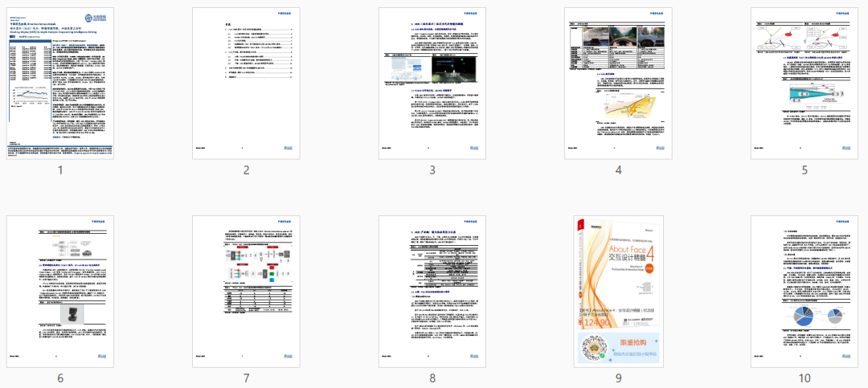The width and height of the screenshot is (868, 388).
Task: Select page 6 thumbnail
Action: [x=60, y=291]
